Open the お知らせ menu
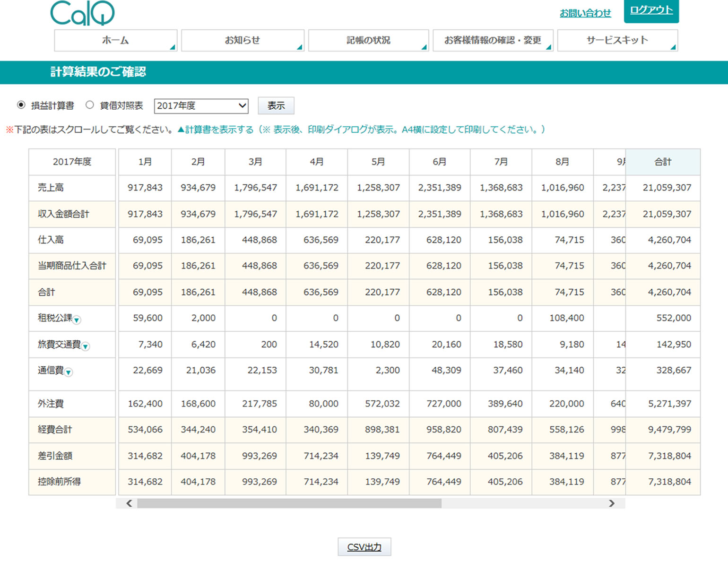Screen dimensions: 728x570 pyautogui.click(x=243, y=40)
